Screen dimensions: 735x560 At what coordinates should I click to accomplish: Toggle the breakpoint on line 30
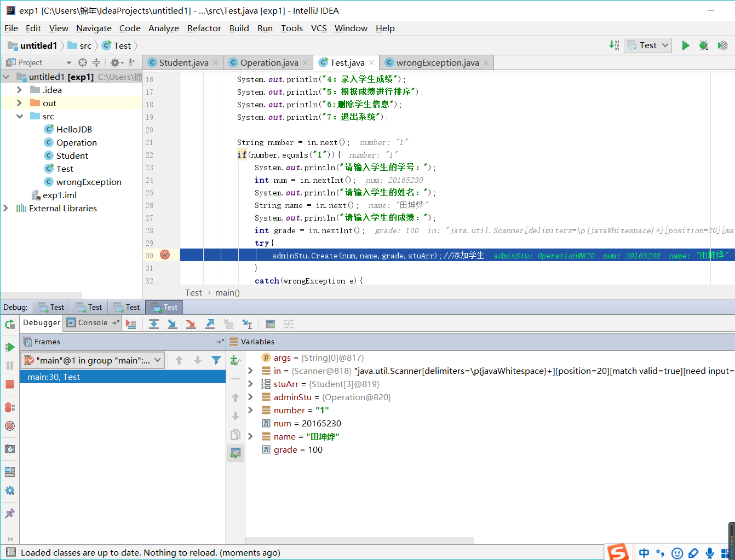[165, 255]
